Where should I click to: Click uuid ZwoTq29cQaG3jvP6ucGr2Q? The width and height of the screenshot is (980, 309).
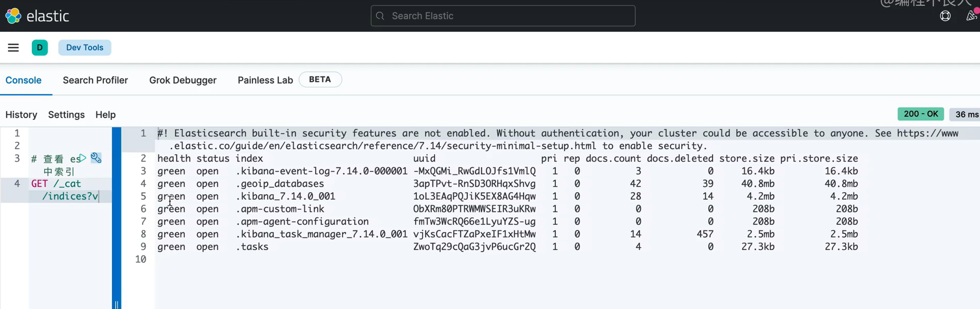(474, 247)
